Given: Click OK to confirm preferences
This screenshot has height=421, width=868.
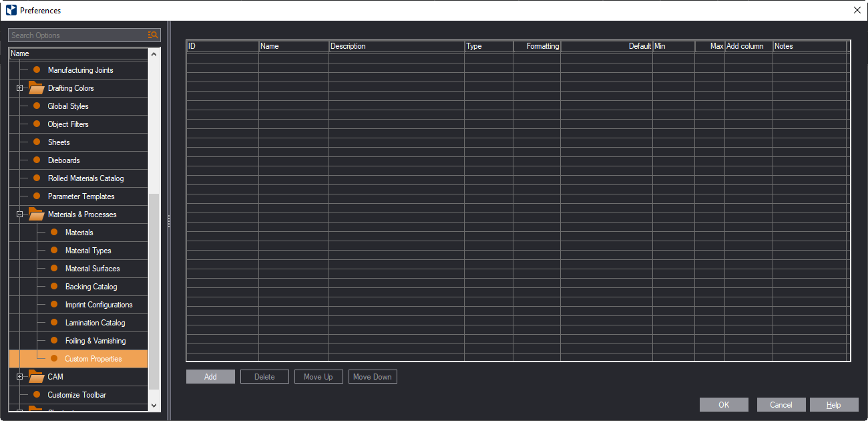Looking at the screenshot, I should [x=724, y=405].
